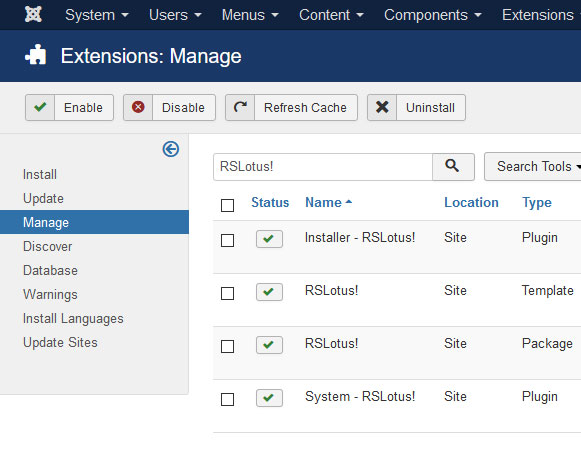Open the Components dropdown menu

(x=433, y=15)
